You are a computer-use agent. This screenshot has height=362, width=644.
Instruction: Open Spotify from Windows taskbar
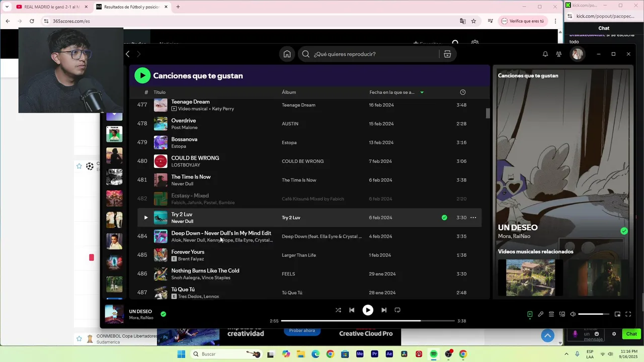pyautogui.click(x=434, y=354)
